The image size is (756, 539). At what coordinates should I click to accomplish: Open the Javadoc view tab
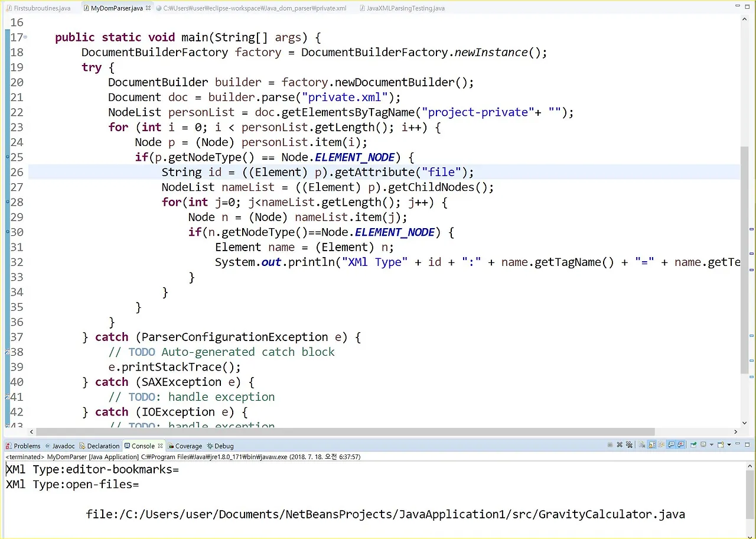pyautogui.click(x=60, y=446)
